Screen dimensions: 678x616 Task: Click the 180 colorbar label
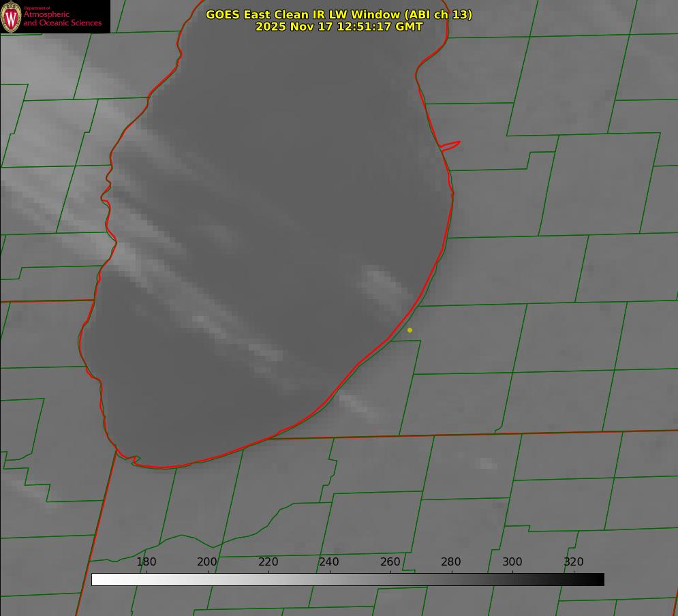tap(146, 561)
